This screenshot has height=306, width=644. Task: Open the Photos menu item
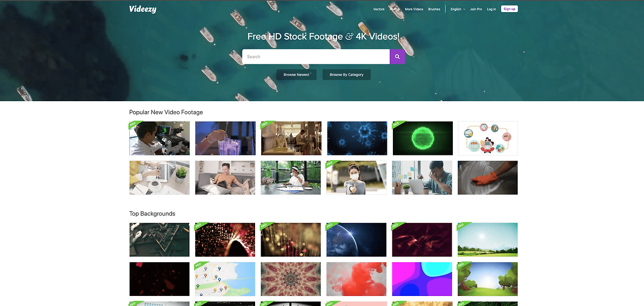click(395, 9)
